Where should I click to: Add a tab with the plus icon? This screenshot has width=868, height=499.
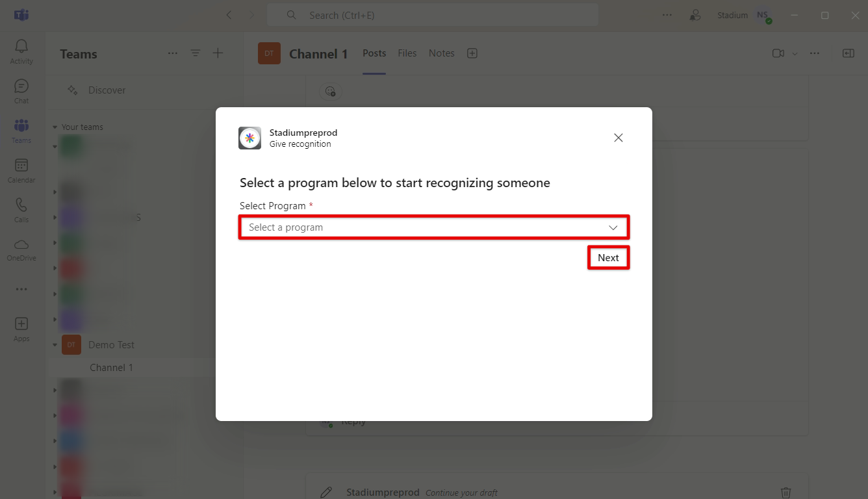(x=472, y=53)
